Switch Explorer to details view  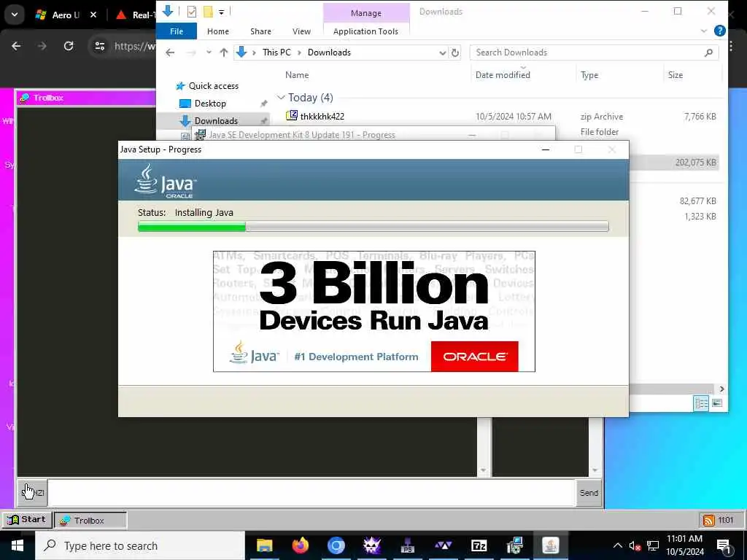coord(701,403)
